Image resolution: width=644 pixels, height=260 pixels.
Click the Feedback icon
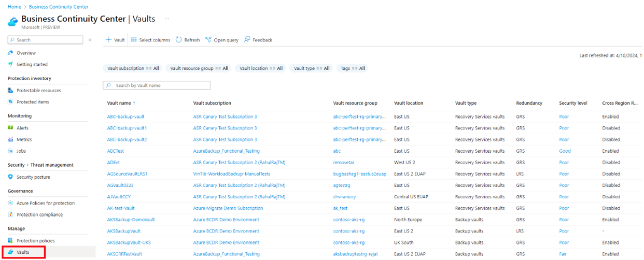(247, 40)
